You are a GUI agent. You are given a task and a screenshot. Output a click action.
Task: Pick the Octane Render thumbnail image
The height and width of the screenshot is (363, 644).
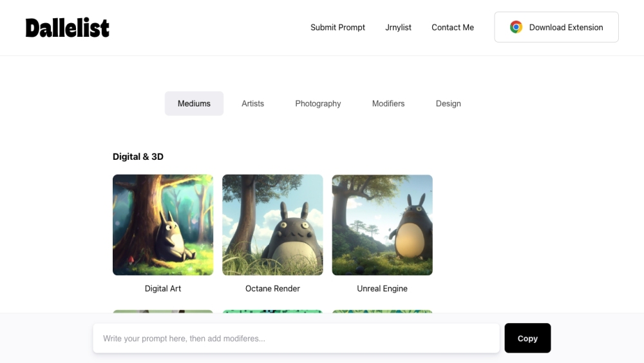272,225
